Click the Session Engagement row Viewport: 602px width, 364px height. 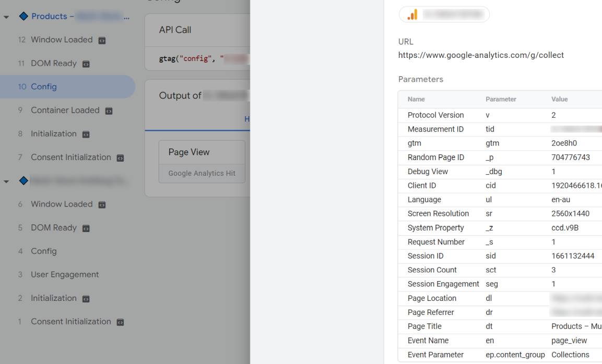pyautogui.click(x=500, y=285)
